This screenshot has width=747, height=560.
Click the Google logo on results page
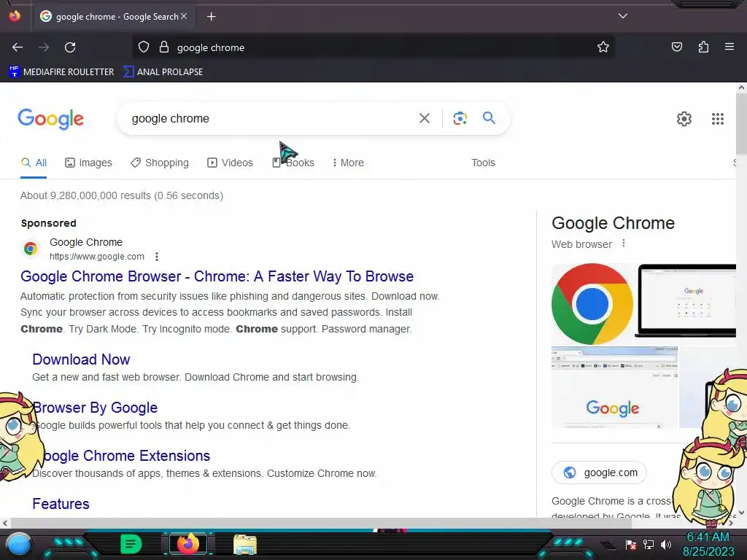pyautogui.click(x=50, y=119)
